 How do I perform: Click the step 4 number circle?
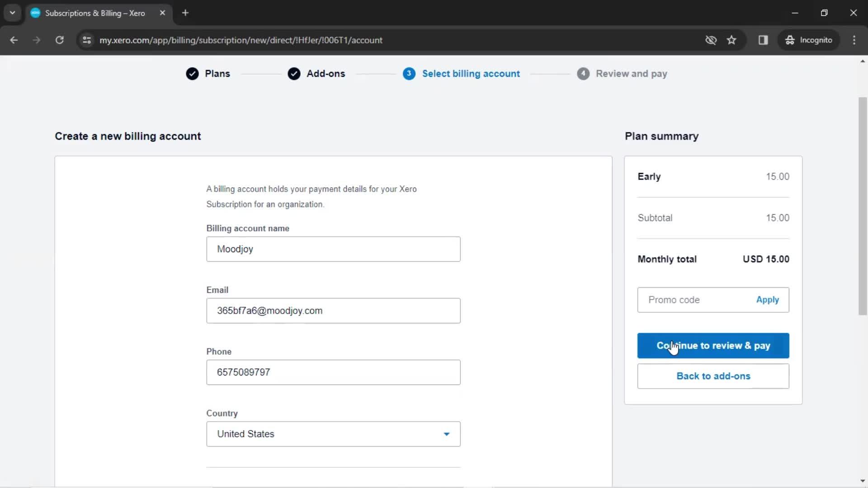[x=583, y=74]
